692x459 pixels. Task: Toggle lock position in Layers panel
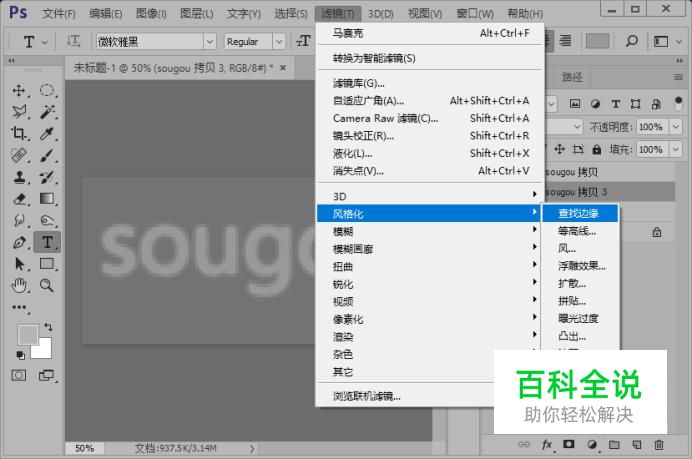pos(560,149)
